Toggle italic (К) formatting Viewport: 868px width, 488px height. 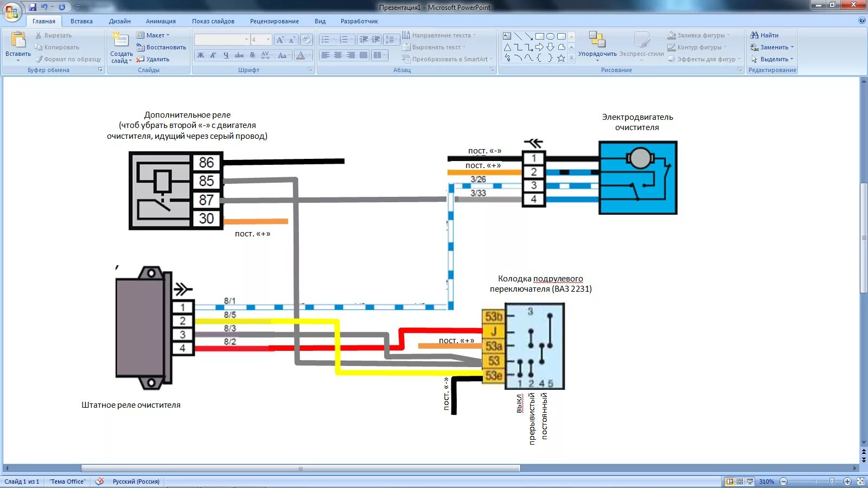coord(213,55)
